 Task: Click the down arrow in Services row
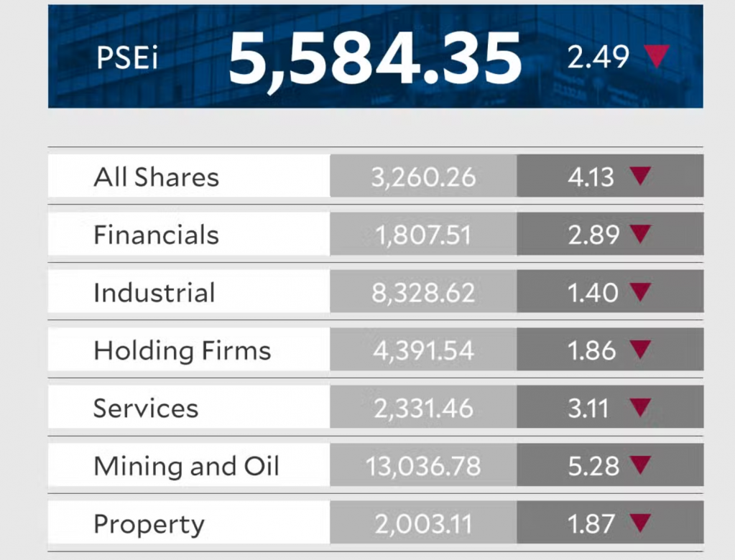tap(639, 408)
